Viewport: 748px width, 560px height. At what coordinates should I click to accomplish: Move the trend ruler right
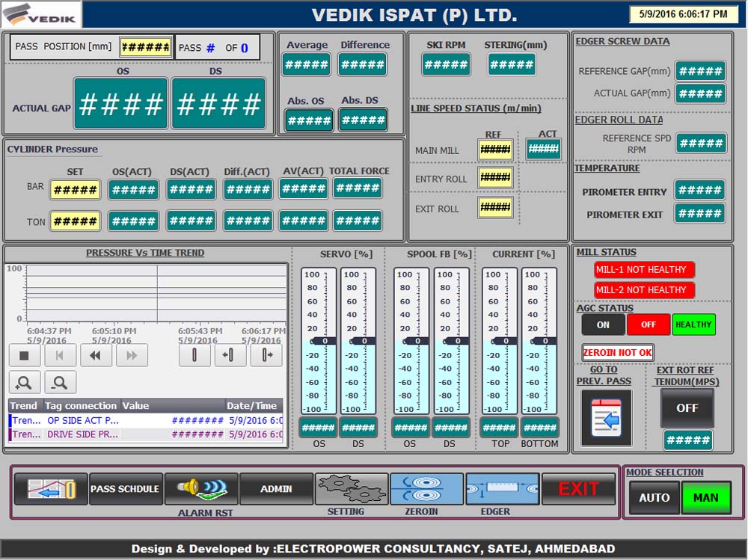[266, 355]
